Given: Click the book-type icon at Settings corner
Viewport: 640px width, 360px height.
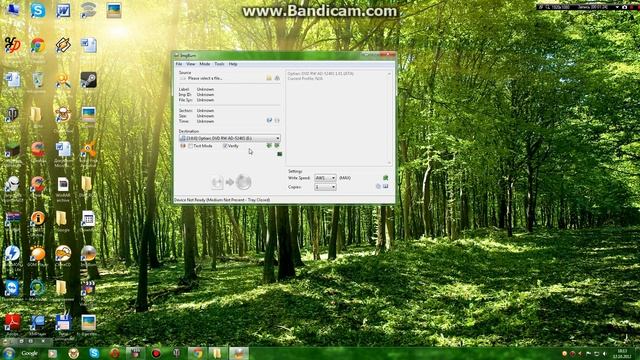Looking at the screenshot, I should coord(386,187).
